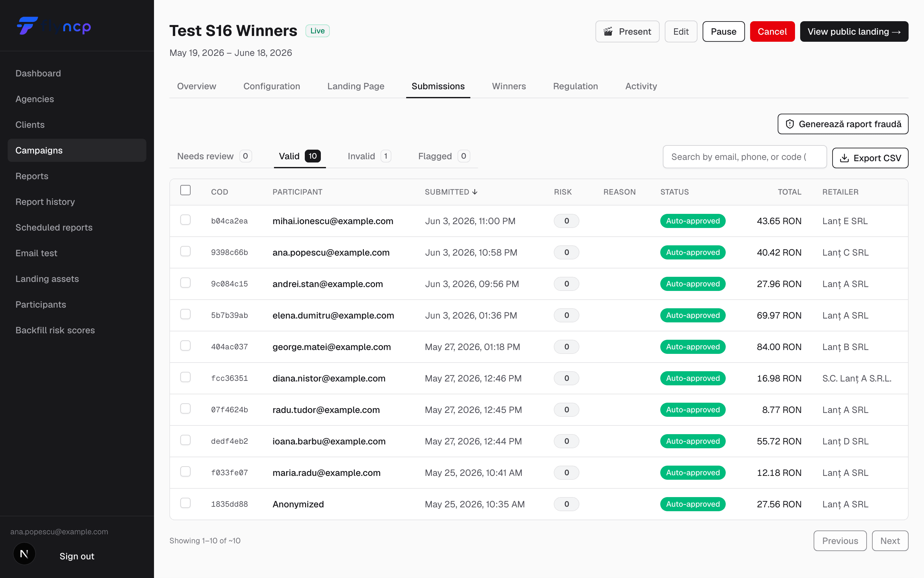Select the Submissions tab
The width and height of the screenshot is (924, 578).
tap(438, 86)
